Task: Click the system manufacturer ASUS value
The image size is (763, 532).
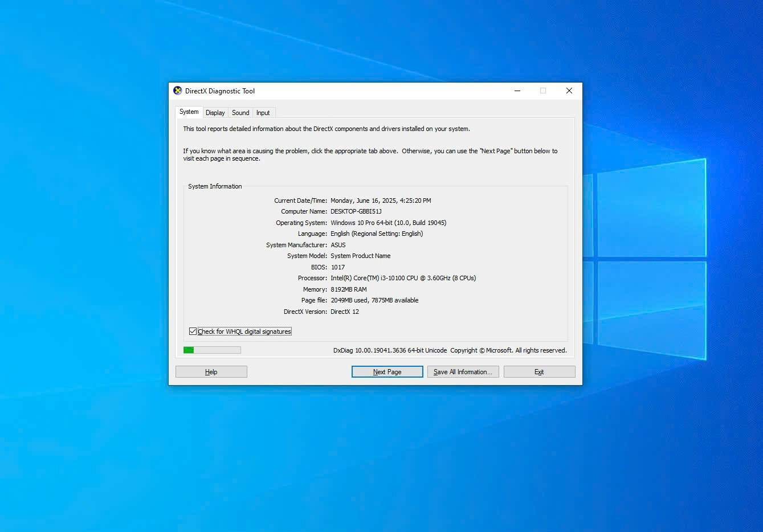Action: point(338,245)
